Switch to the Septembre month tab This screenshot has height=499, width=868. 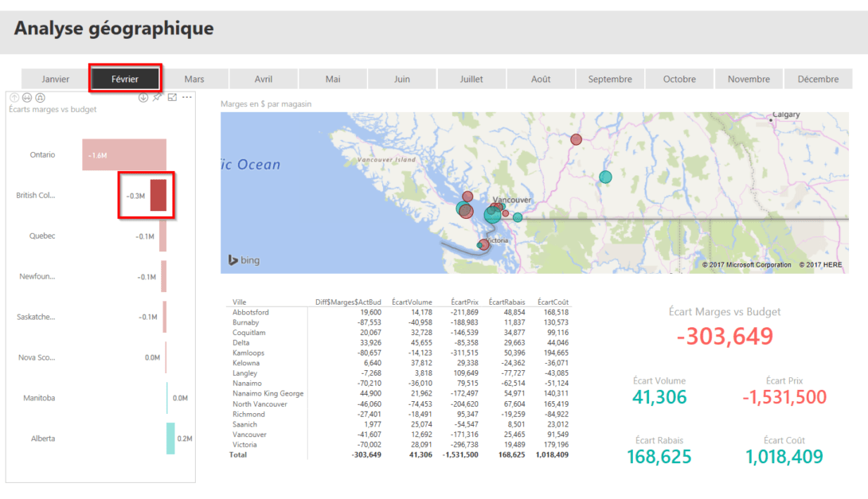click(610, 79)
